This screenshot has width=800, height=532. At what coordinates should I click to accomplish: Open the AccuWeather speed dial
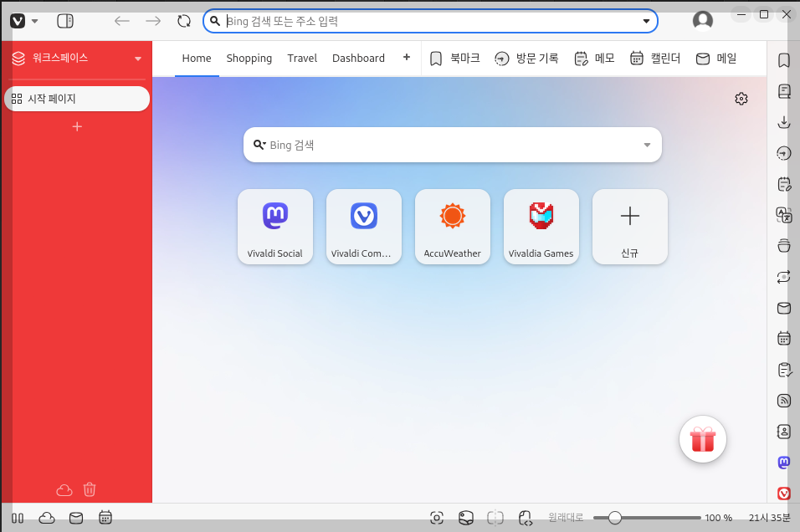point(453,227)
